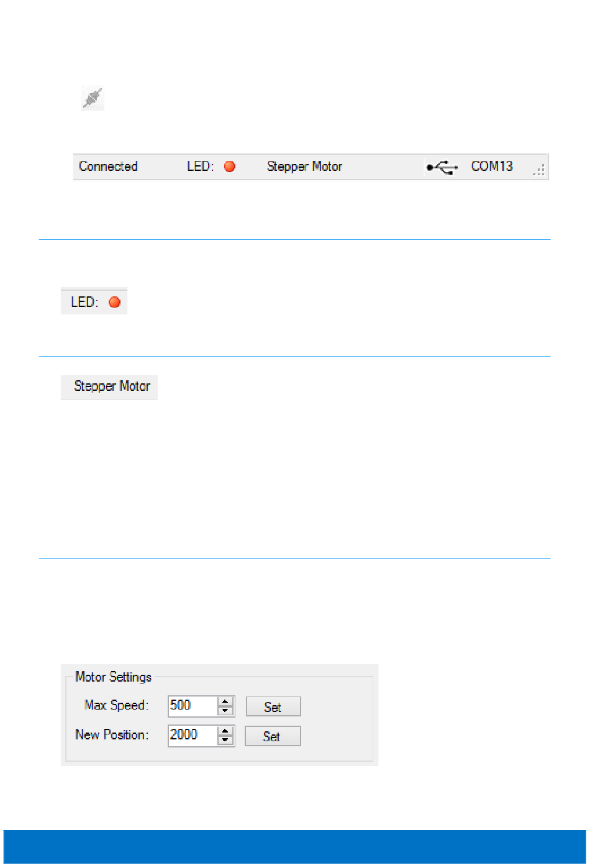Increase Max Speed with up arrow

(225, 701)
